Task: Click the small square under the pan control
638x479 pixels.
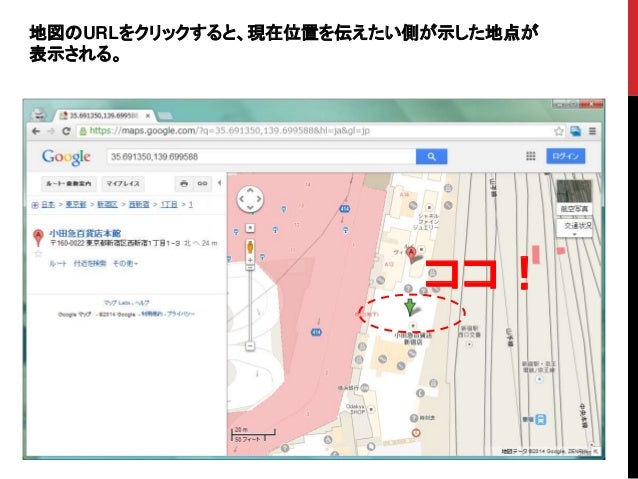Action: pos(250,228)
